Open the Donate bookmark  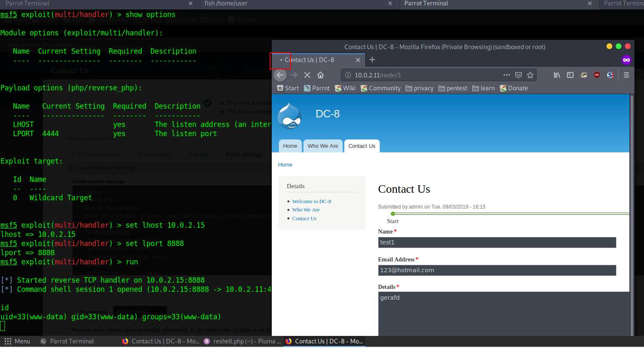(x=514, y=88)
